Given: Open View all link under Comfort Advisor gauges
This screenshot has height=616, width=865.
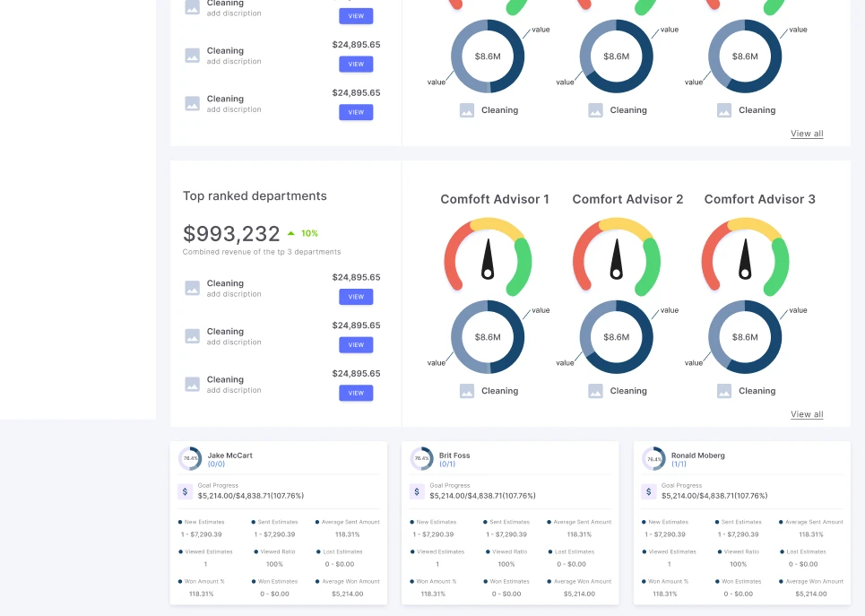Looking at the screenshot, I should (807, 414).
